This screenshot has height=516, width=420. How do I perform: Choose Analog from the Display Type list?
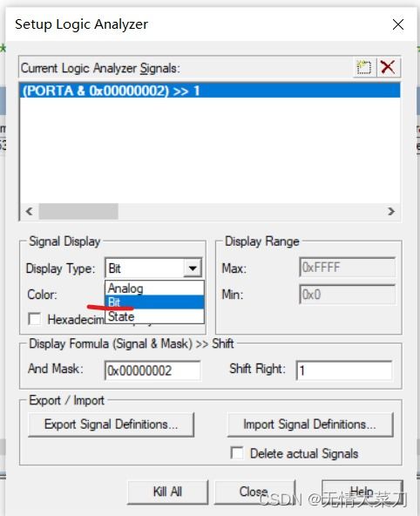(154, 289)
